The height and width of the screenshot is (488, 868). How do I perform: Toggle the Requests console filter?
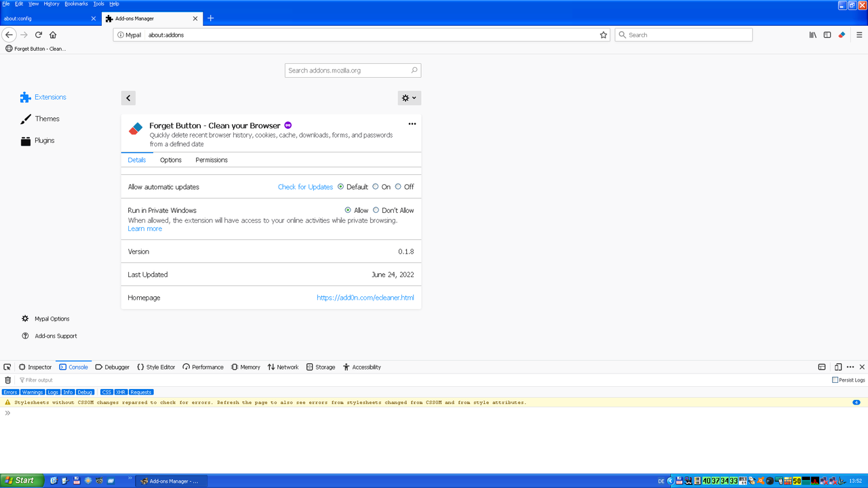[141, 392]
